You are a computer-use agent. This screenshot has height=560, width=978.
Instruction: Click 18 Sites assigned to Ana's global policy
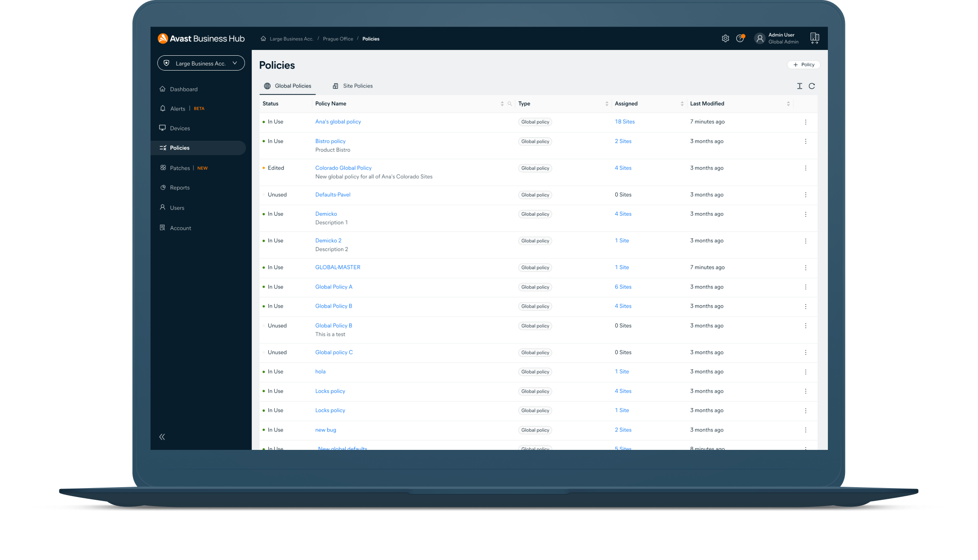624,121
